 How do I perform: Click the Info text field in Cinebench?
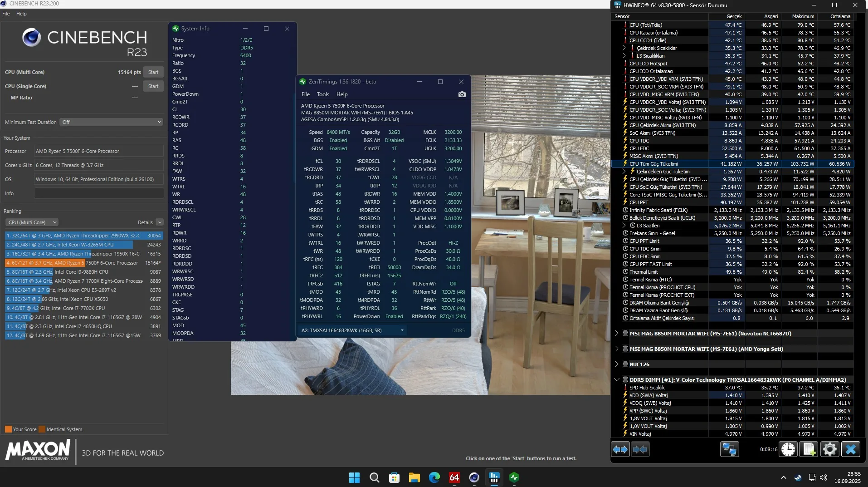pyautogui.click(x=99, y=193)
